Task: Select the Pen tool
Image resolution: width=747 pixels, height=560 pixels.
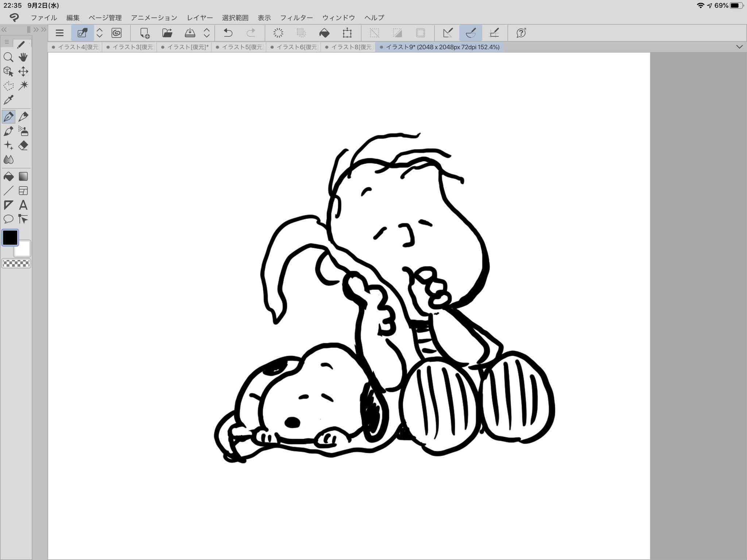Action: pyautogui.click(x=8, y=117)
